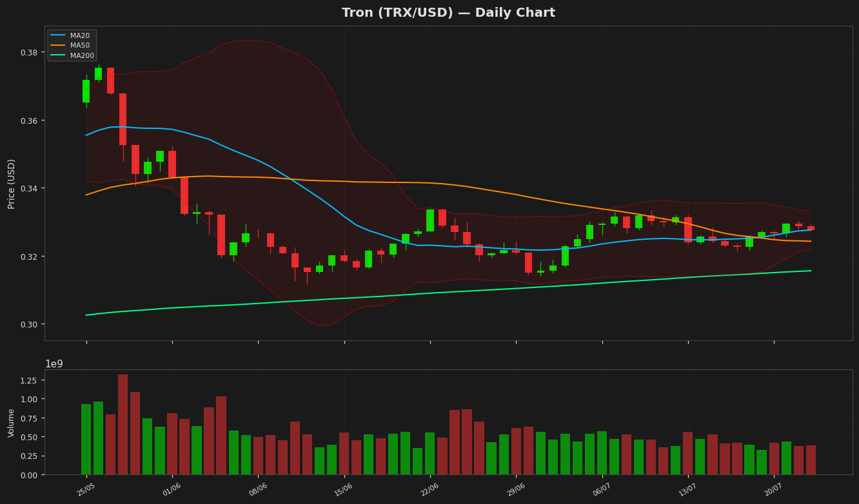Screen dimensions: 859x504
Task: Click the 0.75 volume tick label
Action: tap(30, 418)
